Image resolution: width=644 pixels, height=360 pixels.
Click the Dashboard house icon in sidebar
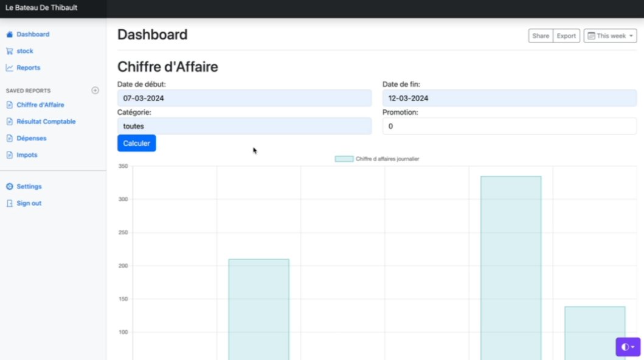click(x=9, y=35)
